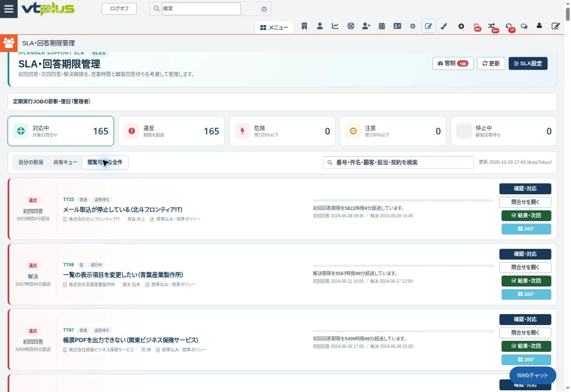Open the calendar icon in toolbar

(x=382, y=26)
